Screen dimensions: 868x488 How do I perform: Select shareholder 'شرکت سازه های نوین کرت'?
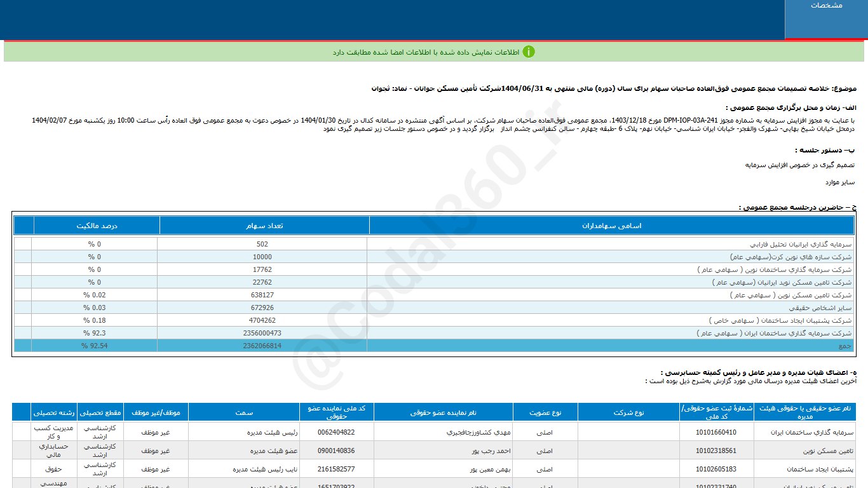792,257
